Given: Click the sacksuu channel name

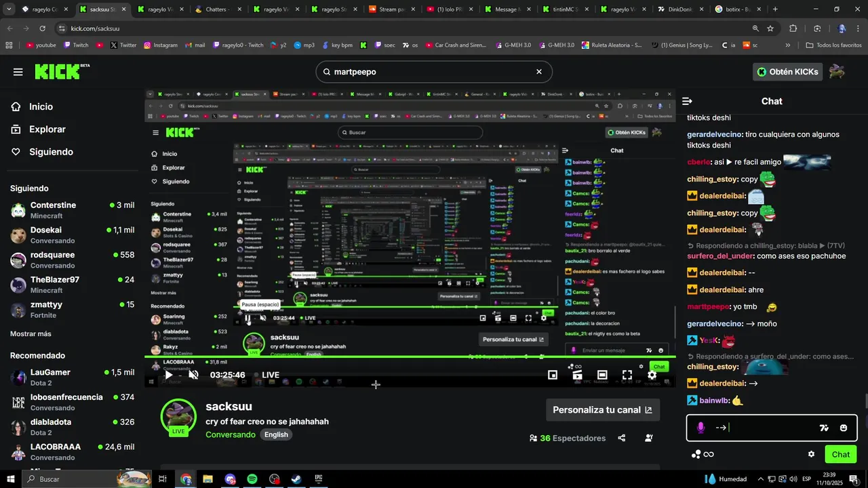Looking at the screenshot, I should coord(229,407).
